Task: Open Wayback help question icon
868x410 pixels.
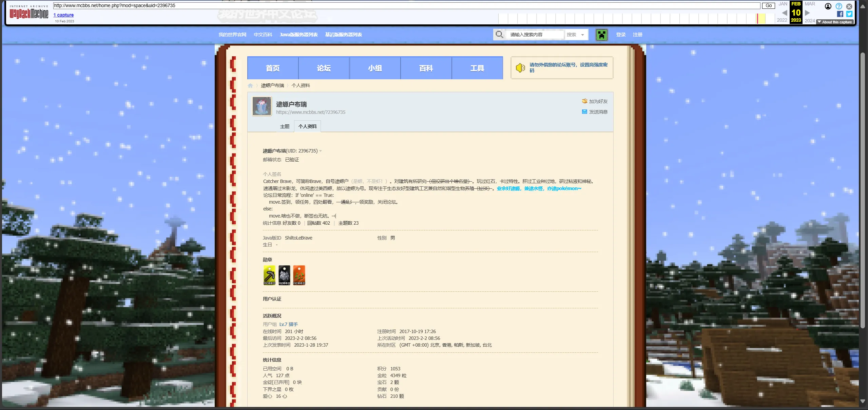Action: 839,6
